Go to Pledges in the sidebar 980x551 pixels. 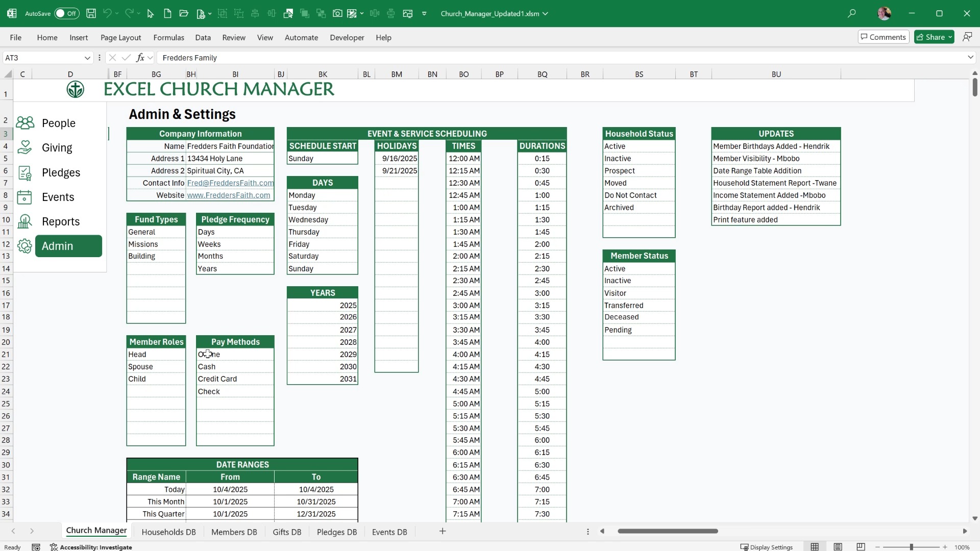[61, 172]
